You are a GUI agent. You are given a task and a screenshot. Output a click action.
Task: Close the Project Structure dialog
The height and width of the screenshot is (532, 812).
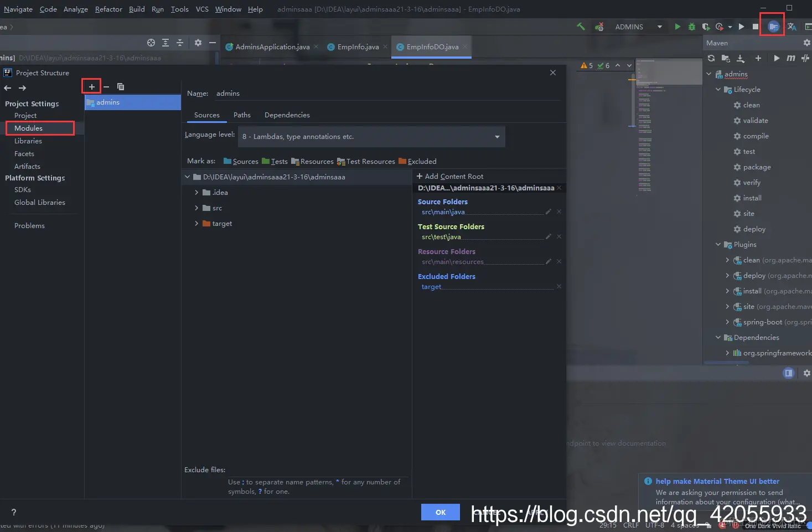(552, 73)
